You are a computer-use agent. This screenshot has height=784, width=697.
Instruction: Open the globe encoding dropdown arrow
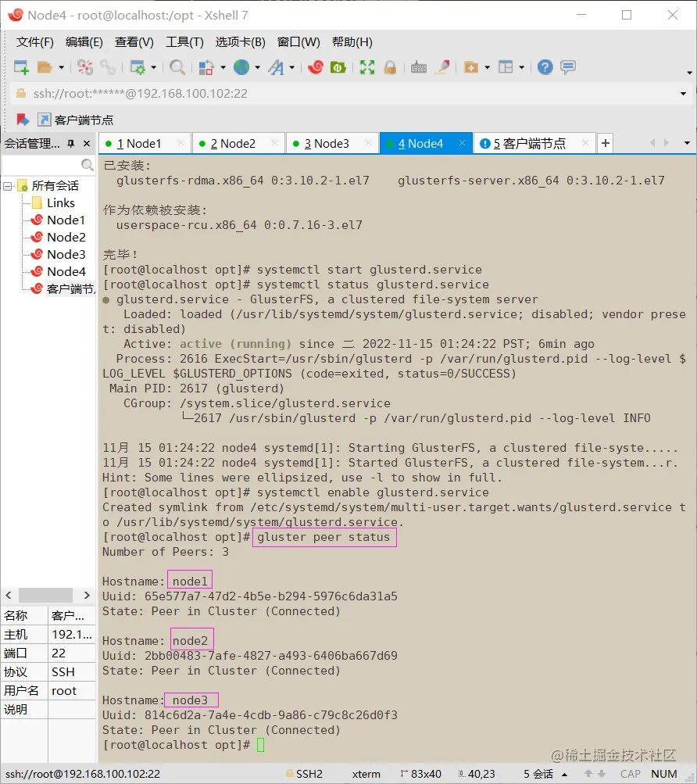[258, 67]
